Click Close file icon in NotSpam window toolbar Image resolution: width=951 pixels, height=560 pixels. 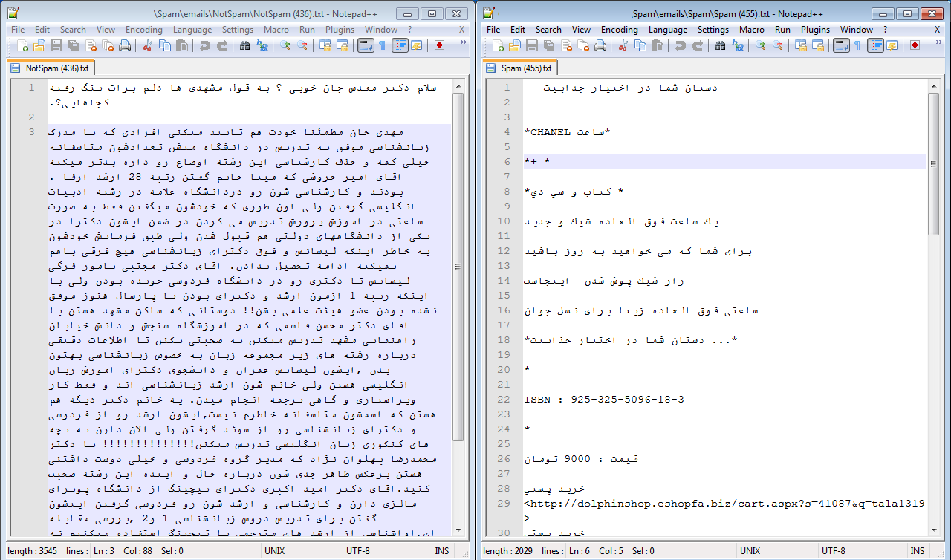(91, 45)
